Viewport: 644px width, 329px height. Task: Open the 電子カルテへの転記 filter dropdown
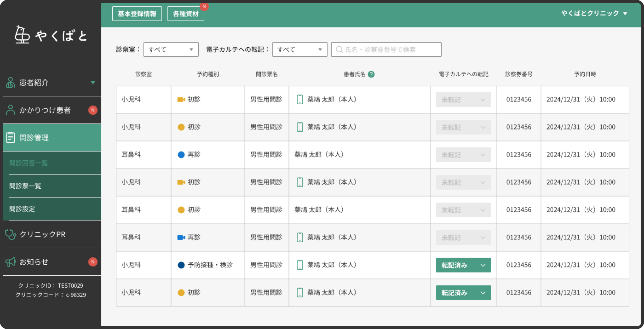pyautogui.click(x=300, y=49)
